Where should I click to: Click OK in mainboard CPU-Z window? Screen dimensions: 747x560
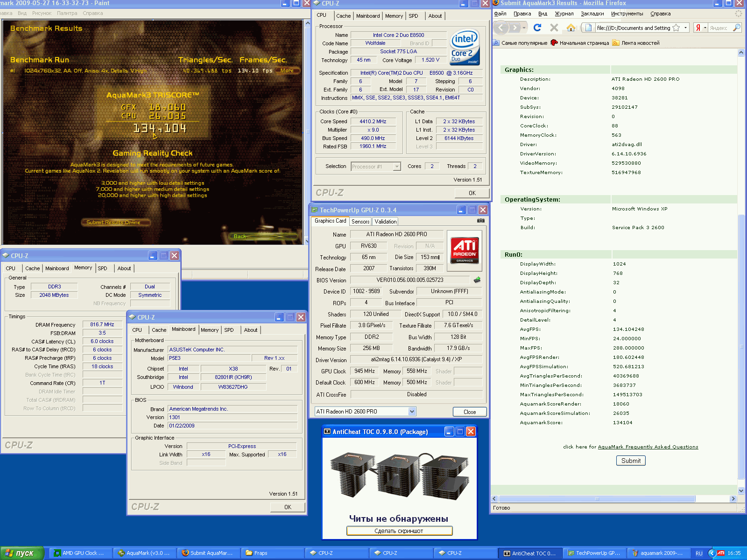(x=288, y=507)
